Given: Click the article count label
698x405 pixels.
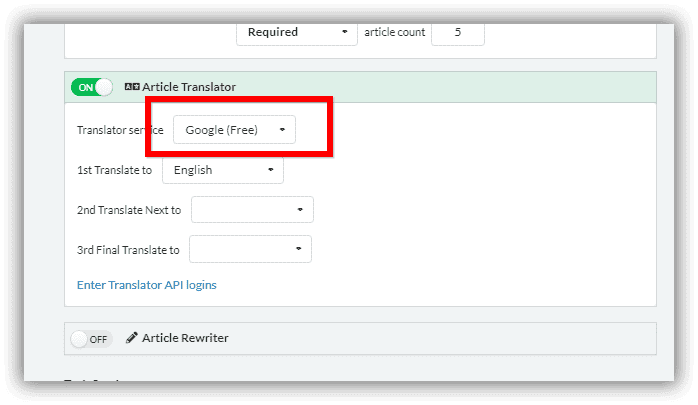Looking at the screenshot, I should pos(394,32).
